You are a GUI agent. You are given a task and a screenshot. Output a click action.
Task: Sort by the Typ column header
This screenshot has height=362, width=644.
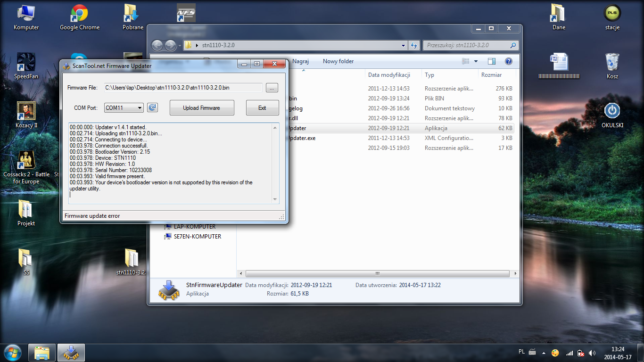(450, 75)
